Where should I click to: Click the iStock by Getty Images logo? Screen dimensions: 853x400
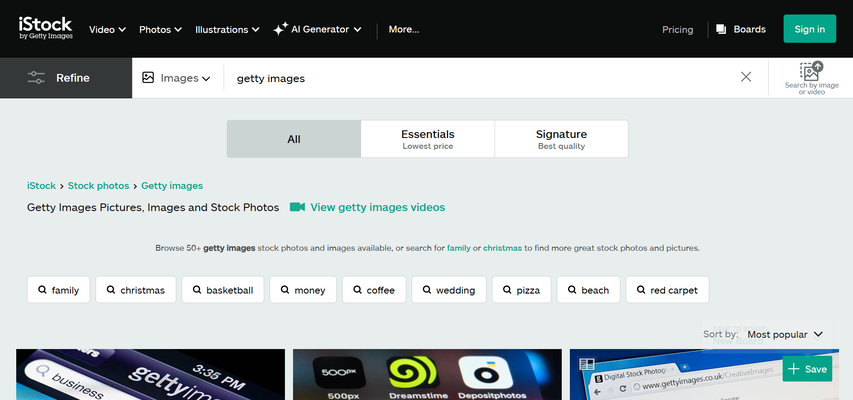(46, 28)
